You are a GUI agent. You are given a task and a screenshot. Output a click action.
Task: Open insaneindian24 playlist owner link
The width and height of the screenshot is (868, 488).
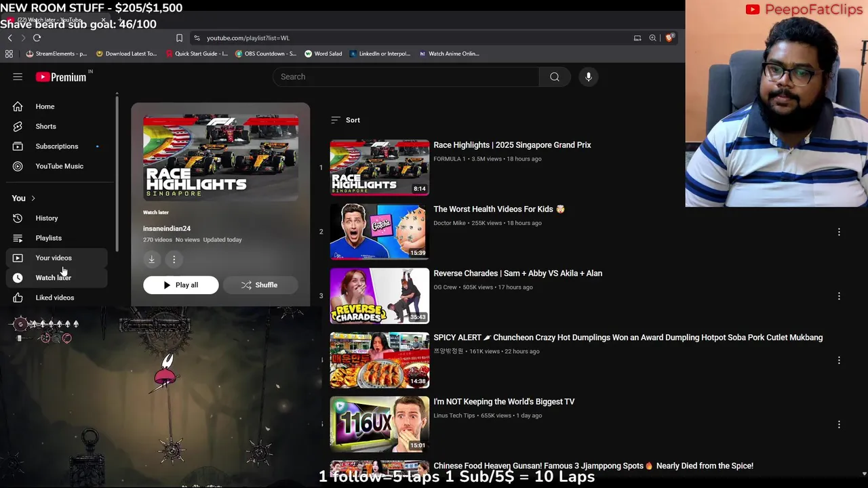point(167,228)
